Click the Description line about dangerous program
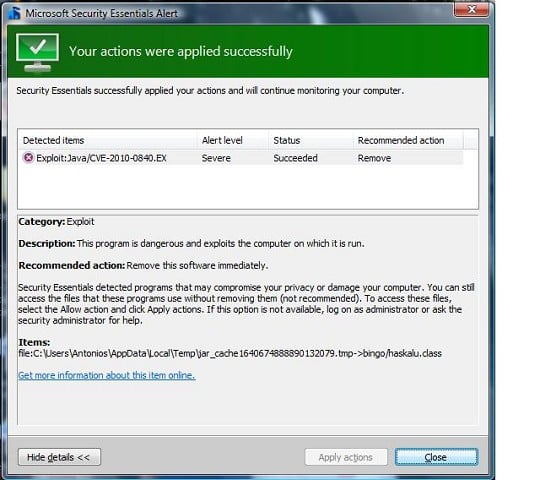This screenshot has width=540, height=480. coord(191,243)
